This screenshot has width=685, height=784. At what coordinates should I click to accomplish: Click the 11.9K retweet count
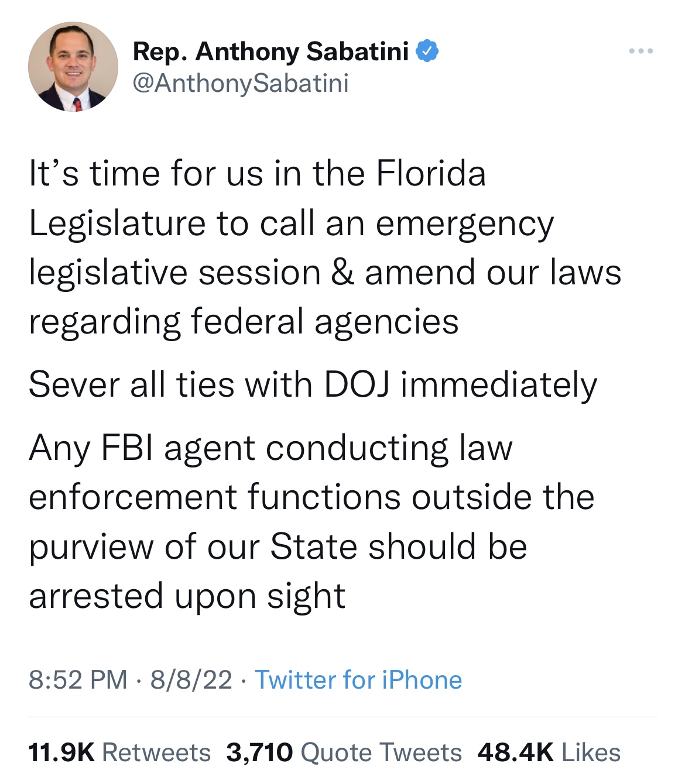61,752
